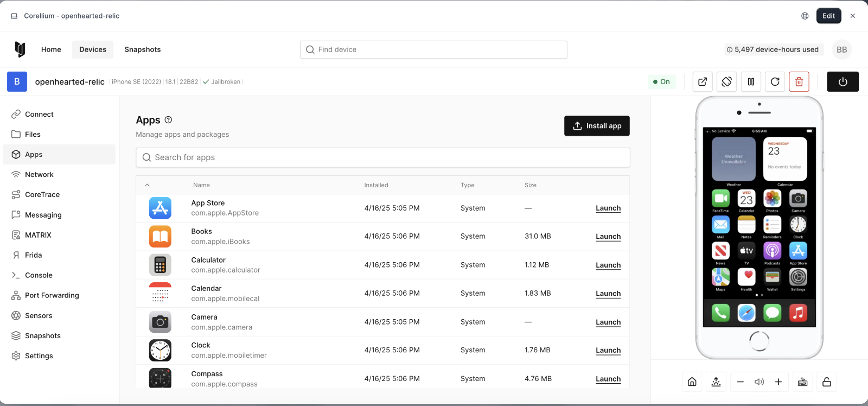Open device display in a new window
This screenshot has height=406, width=868.
pos(703,81)
